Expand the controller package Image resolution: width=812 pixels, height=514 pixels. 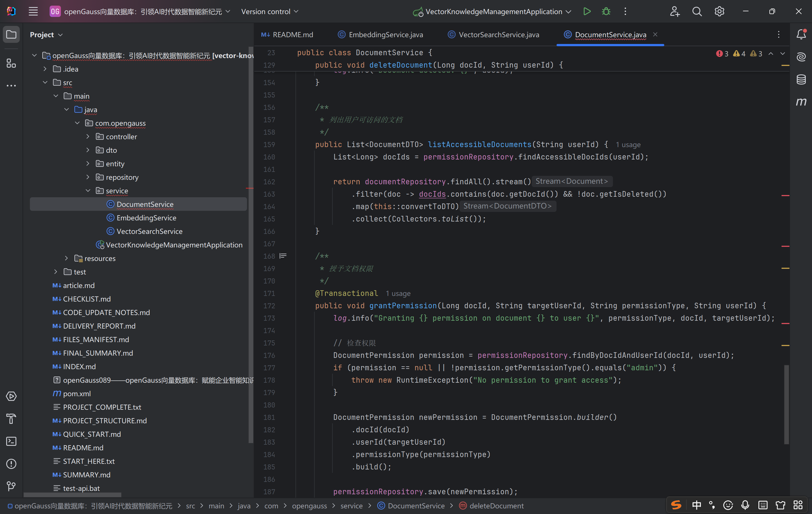[x=88, y=136]
